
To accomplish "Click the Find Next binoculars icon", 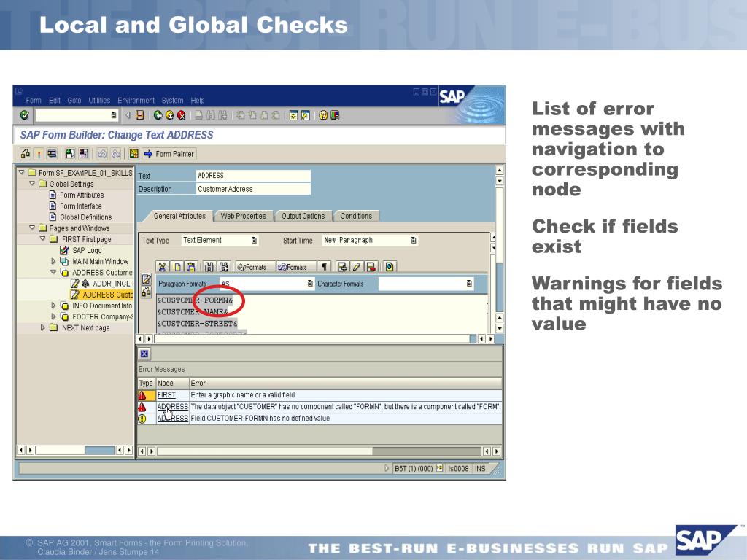I will (224, 267).
